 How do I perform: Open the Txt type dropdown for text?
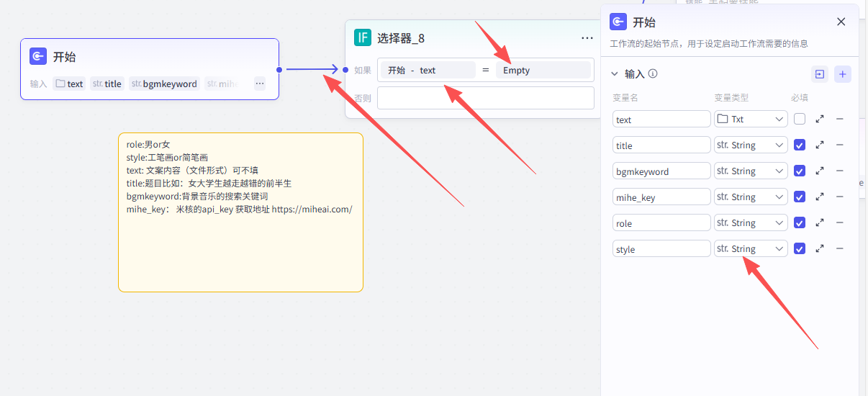point(751,119)
